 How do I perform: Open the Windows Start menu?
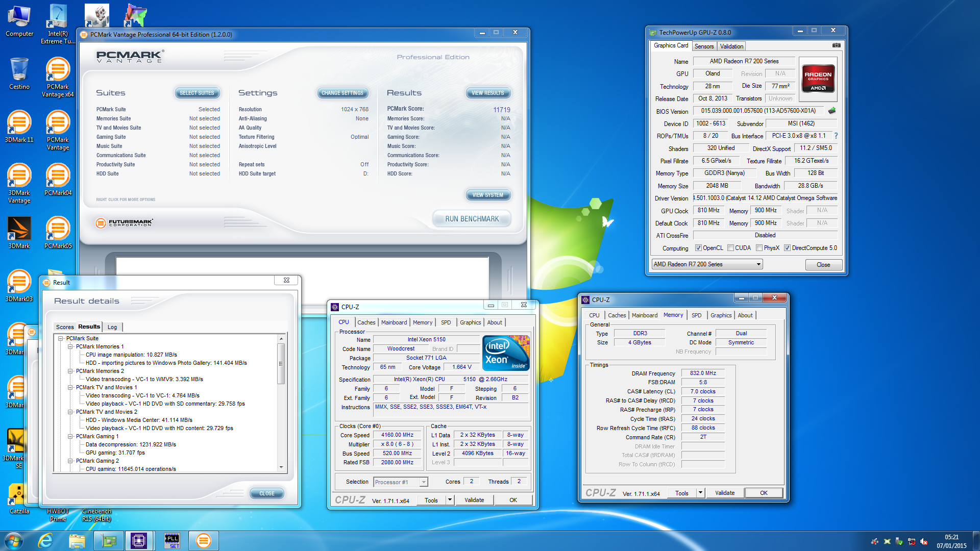point(14,541)
